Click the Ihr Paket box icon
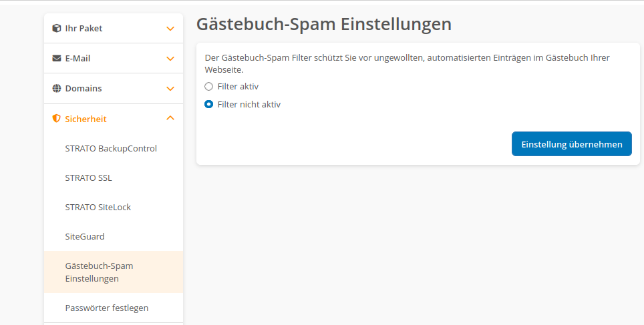Viewport: 644px width, 325px height. pos(57,29)
